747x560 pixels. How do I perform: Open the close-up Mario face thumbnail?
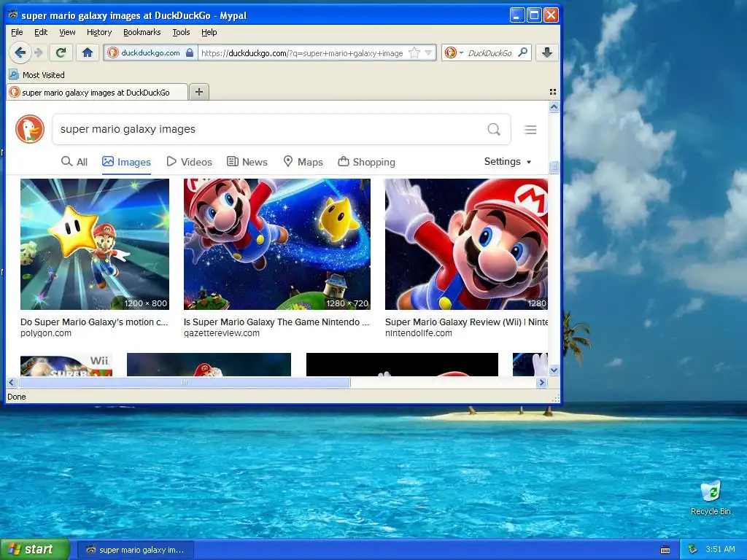point(466,244)
